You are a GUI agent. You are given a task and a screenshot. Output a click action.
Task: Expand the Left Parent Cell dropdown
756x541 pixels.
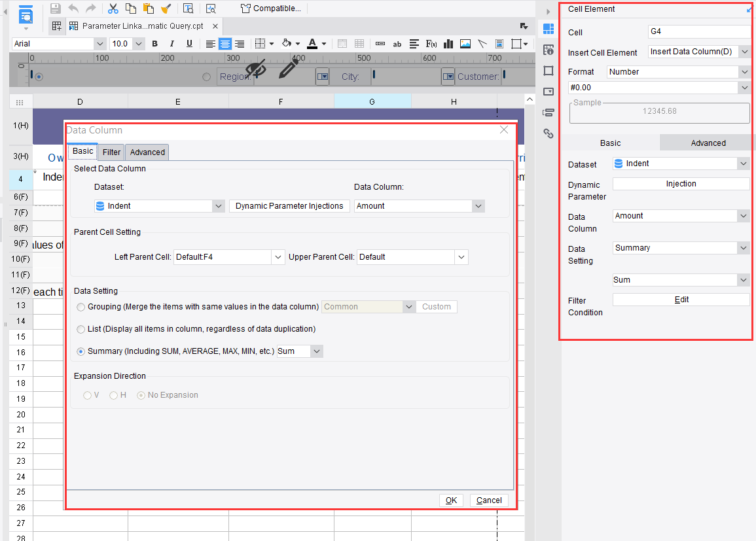tap(278, 256)
